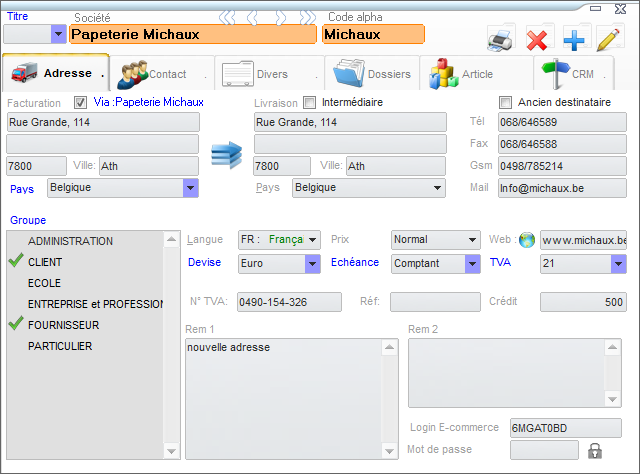Click the N° TVA input field

(289, 302)
